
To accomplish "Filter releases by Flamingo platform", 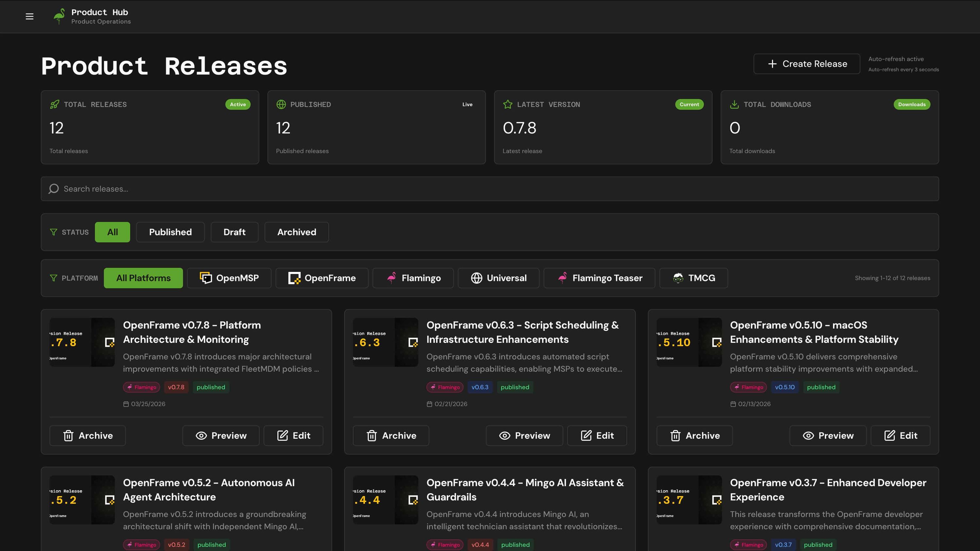I will coord(413,278).
